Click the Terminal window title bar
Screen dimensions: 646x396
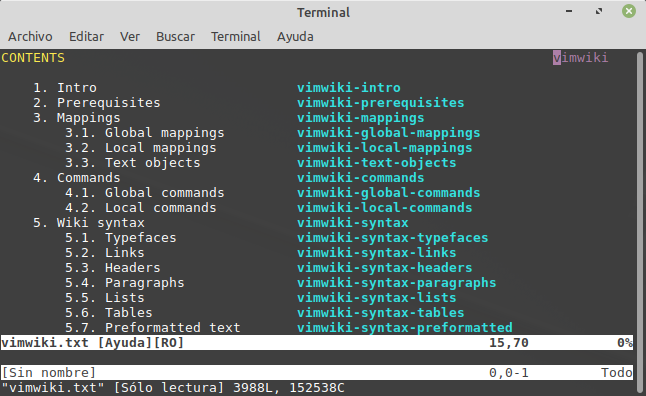pyautogui.click(x=323, y=12)
